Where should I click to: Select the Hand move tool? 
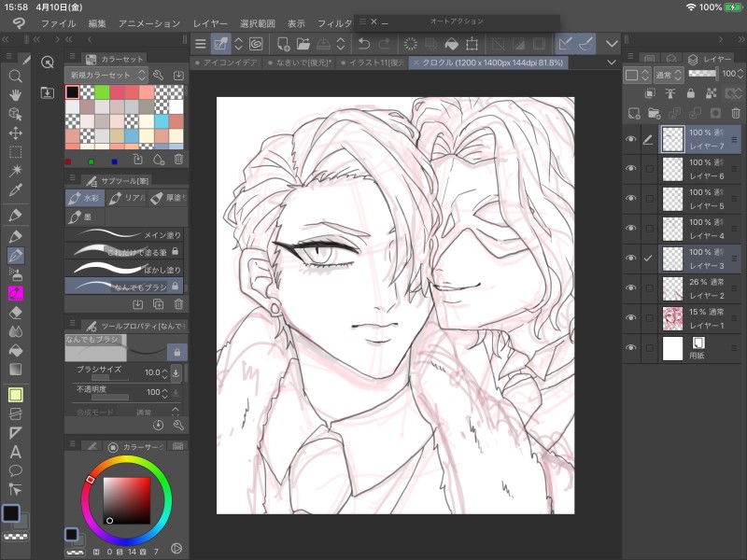[15, 95]
